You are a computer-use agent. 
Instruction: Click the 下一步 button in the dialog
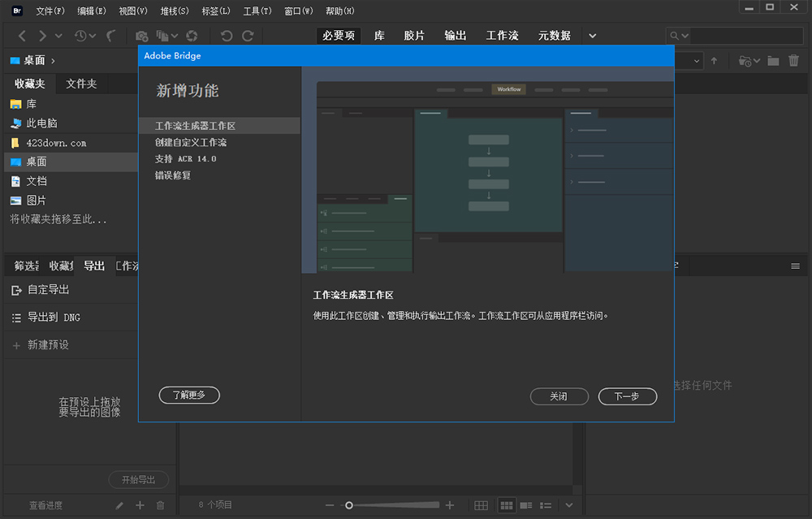[x=628, y=396]
